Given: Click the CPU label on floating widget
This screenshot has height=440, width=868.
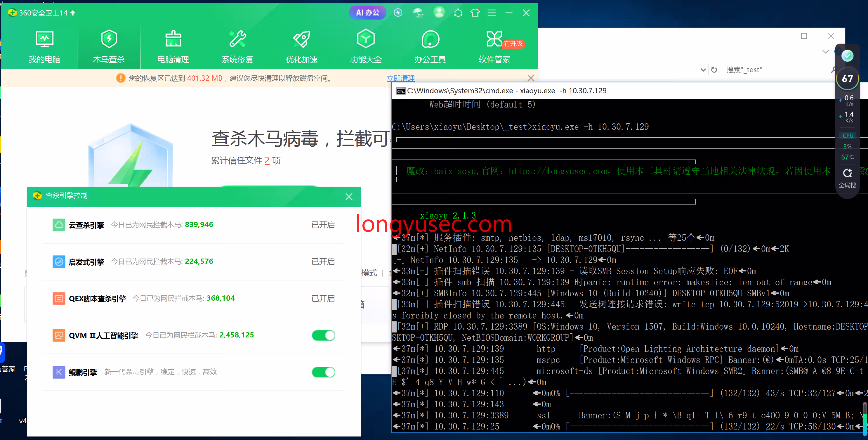Looking at the screenshot, I should [x=848, y=135].
